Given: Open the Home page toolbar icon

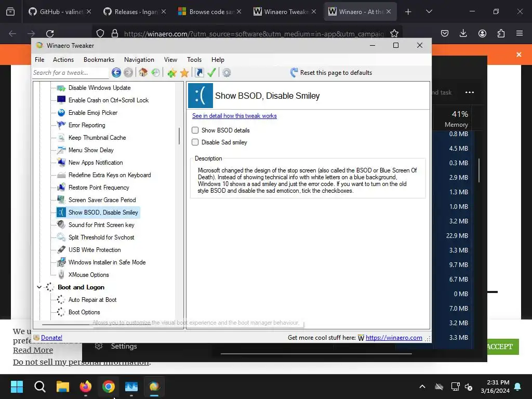Looking at the screenshot, I should coord(143,73).
